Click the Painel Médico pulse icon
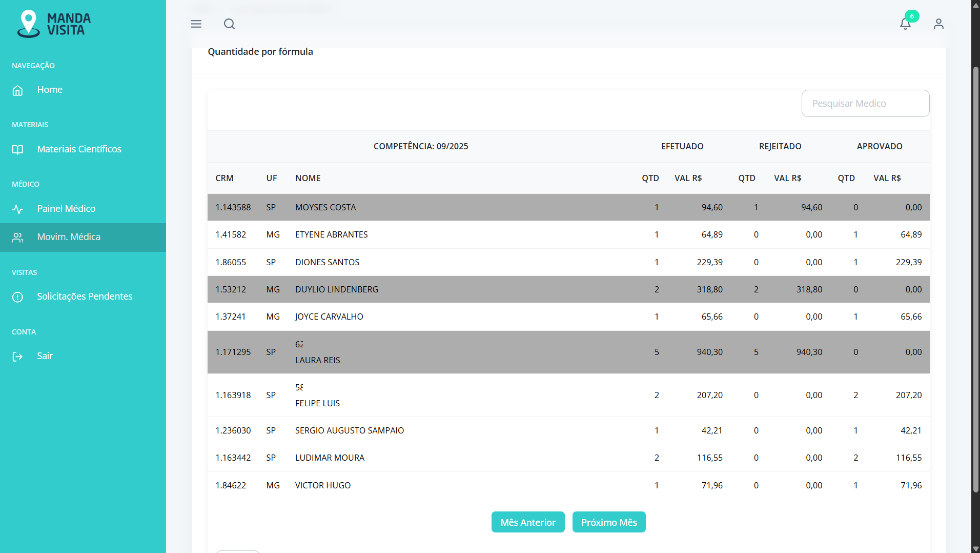 click(18, 209)
